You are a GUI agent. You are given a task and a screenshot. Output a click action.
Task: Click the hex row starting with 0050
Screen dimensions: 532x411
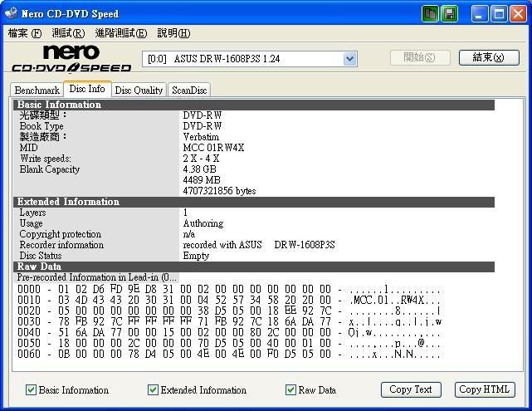229,343
